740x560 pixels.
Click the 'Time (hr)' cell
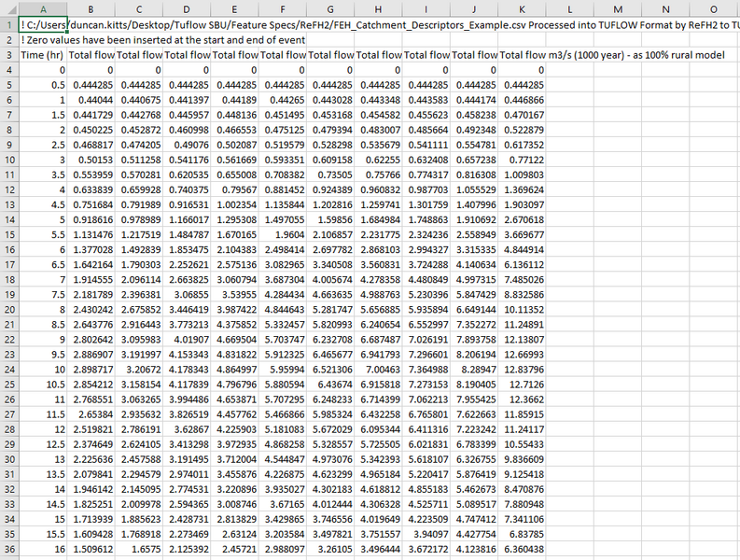pos(42,55)
